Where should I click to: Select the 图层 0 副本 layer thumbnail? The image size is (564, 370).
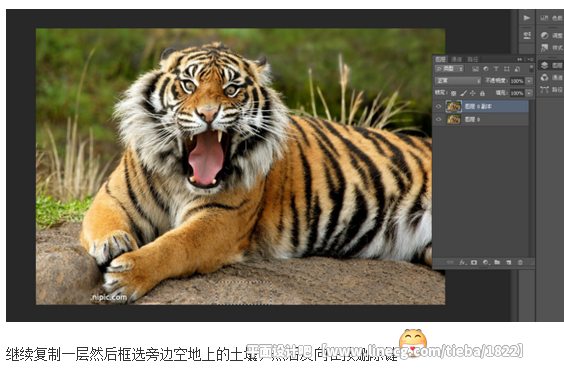[x=454, y=106]
